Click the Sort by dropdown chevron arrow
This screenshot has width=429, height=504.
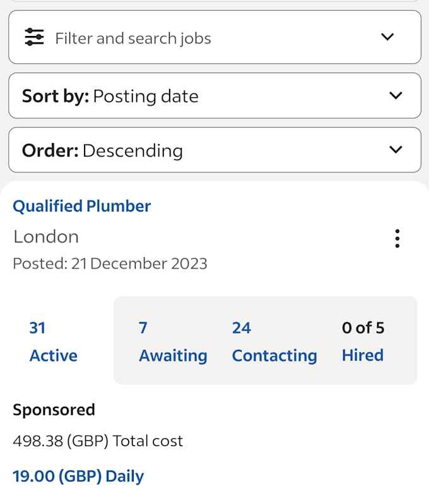click(x=396, y=95)
